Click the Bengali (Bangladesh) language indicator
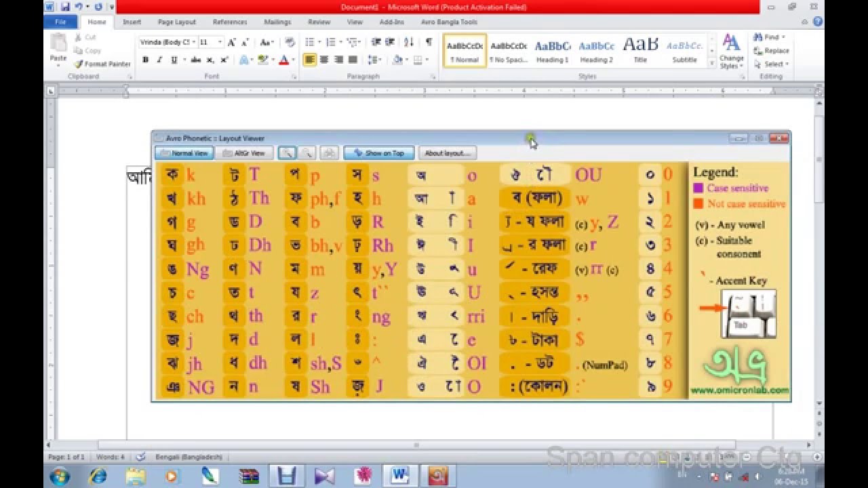 pos(189,457)
